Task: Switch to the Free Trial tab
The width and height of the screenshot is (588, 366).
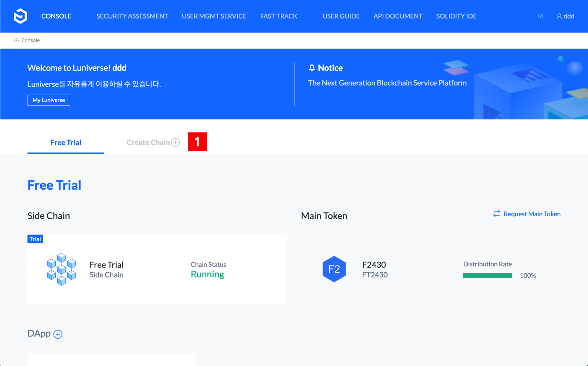Action: point(66,142)
